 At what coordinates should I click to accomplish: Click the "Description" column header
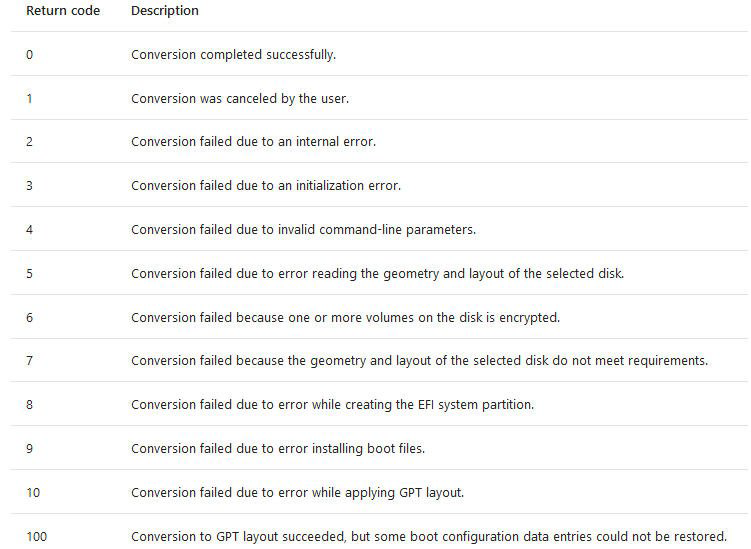coord(165,11)
